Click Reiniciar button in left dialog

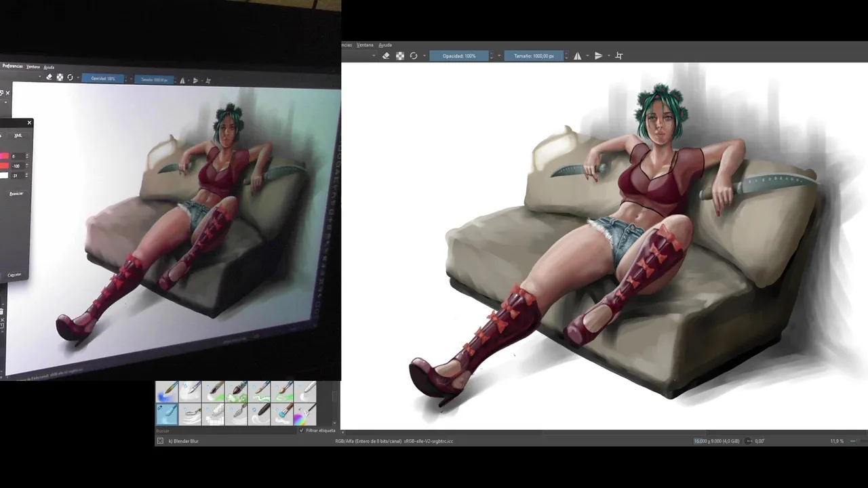click(16, 194)
